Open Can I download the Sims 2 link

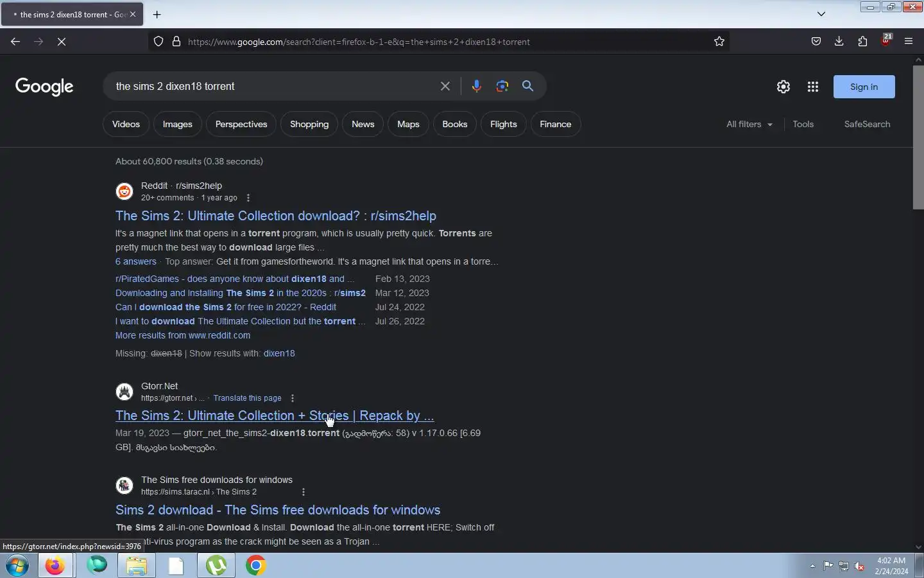[x=226, y=307]
